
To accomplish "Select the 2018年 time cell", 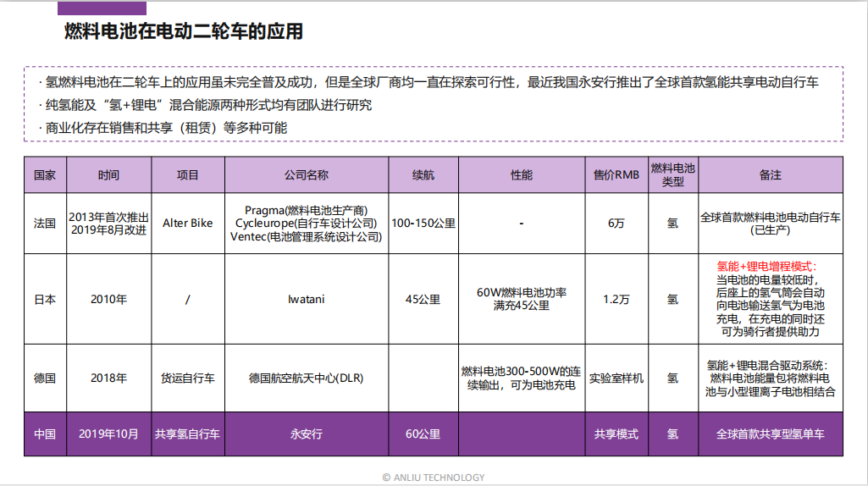I will pos(108,378).
